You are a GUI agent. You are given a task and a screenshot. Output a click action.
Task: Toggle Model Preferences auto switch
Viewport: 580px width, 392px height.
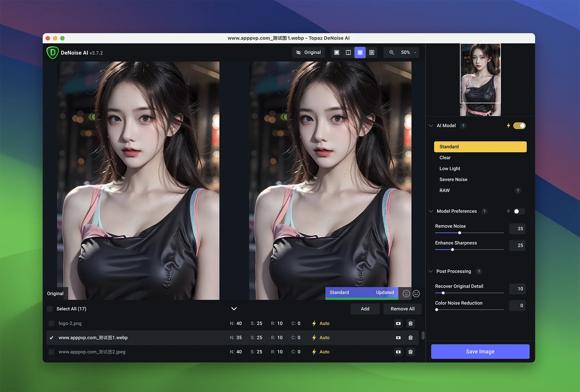click(519, 211)
